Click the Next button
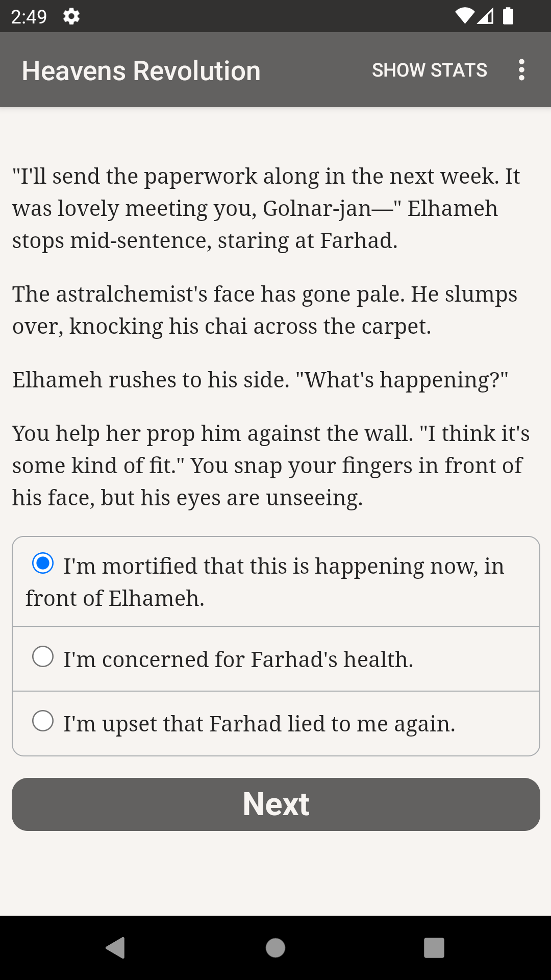This screenshot has width=551, height=980. [275, 804]
